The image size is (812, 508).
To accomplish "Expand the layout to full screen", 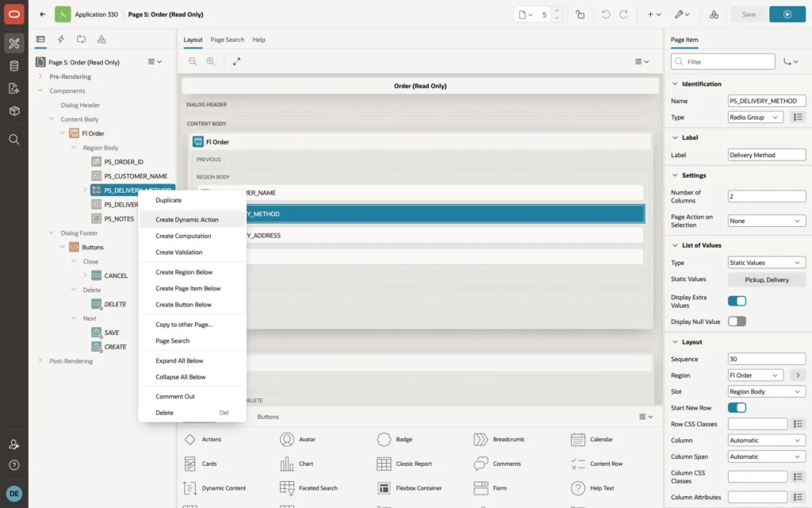I will (x=236, y=61).
